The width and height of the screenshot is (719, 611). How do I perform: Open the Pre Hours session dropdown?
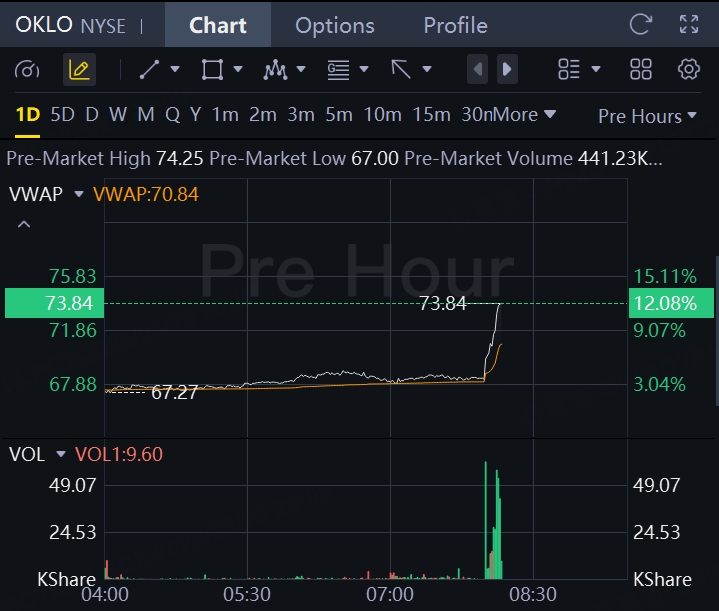pos(647,116)
